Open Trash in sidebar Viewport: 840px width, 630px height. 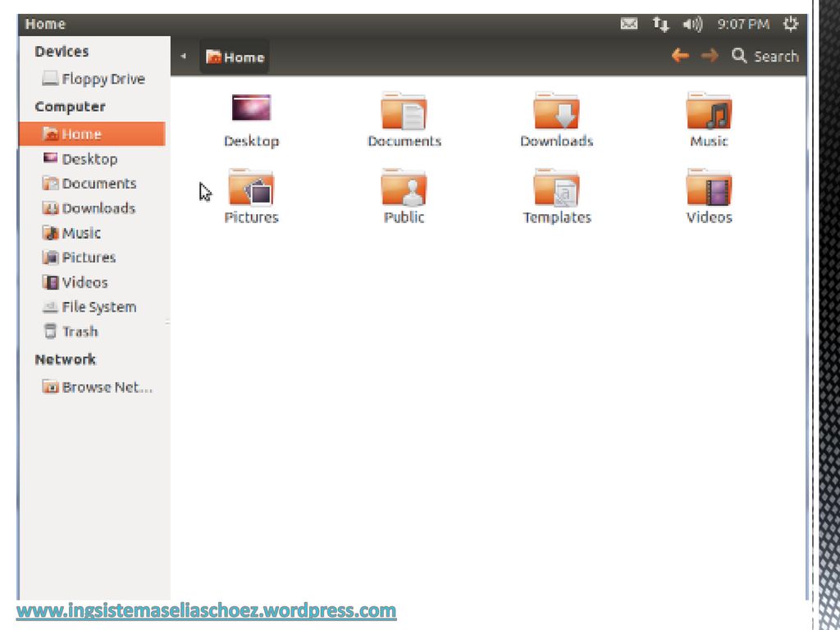pyautogui.click(x=71, y=331)
